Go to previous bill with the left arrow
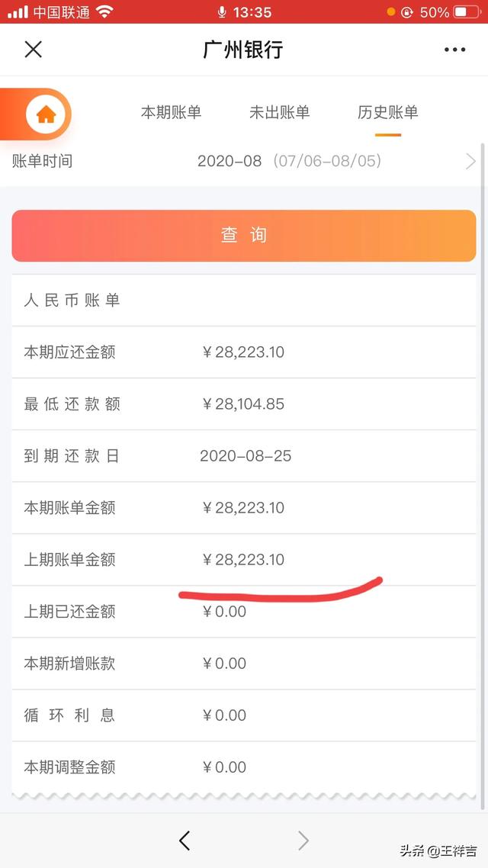This screenshot has height=868, width=488. [185, 840]
